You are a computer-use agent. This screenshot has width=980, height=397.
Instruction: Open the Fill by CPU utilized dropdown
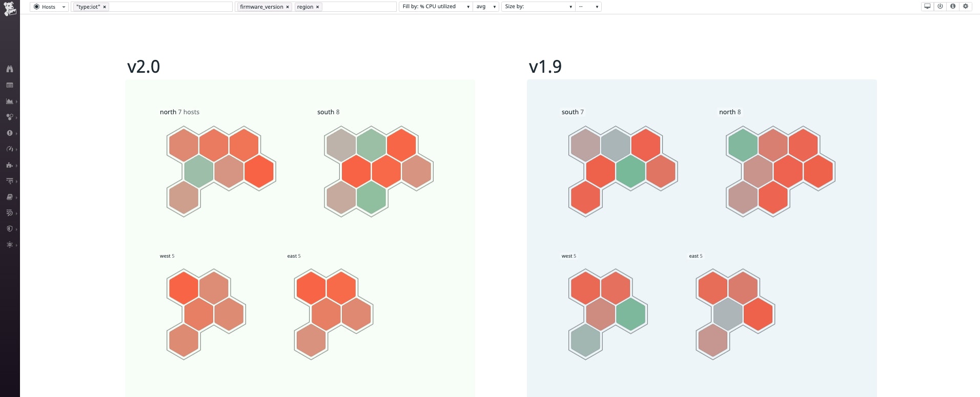pos(435,7)
